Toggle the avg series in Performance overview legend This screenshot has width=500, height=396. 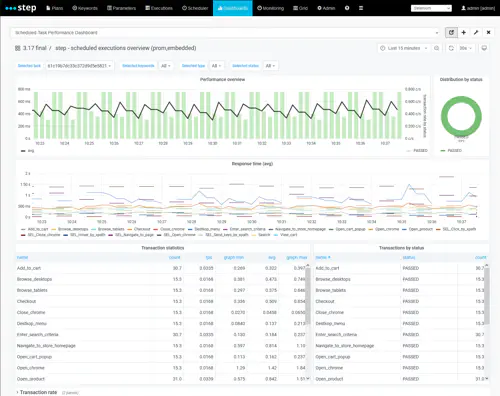28,151
